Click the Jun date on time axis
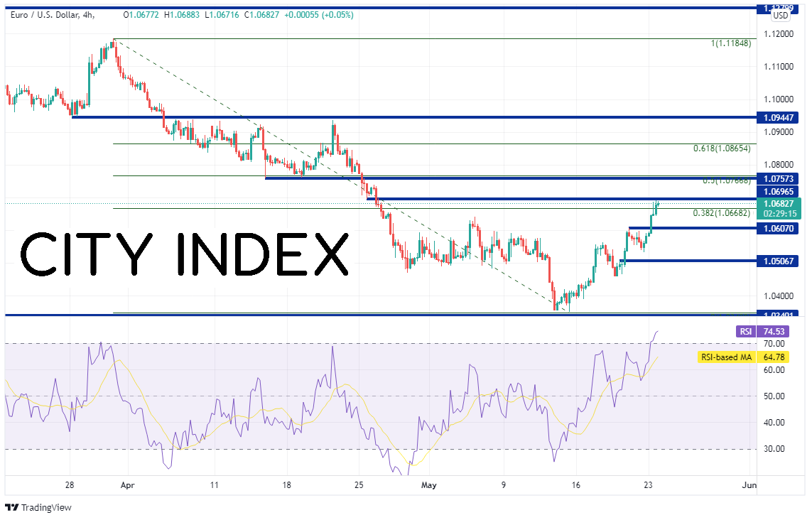Image resolution: width=812 pixels, height=520 pixels. 749,486
